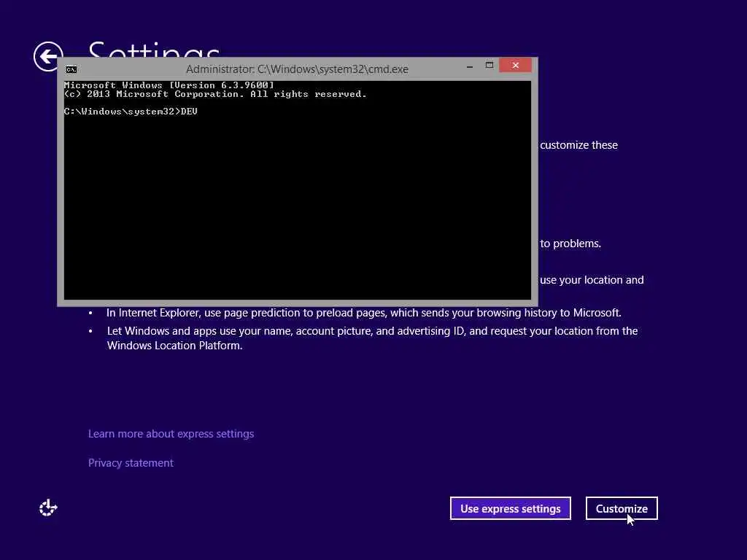Viewport: 747px width, 560px height.
Task: Maximize the cmd.exe window
Action: coord(489,65)
